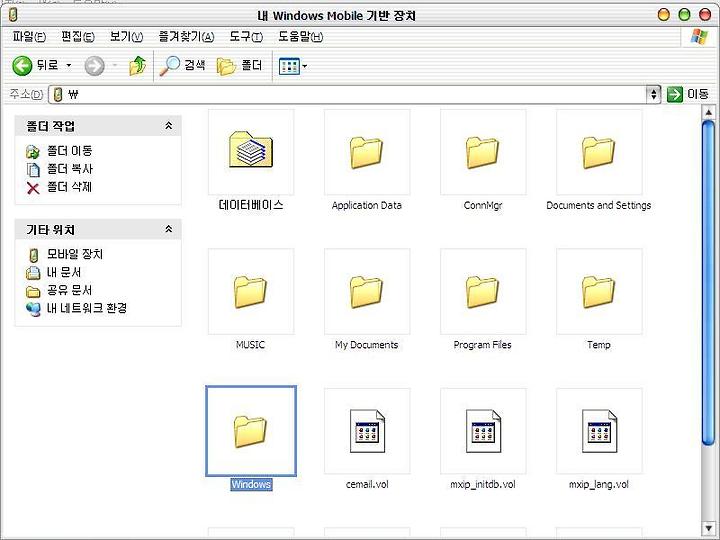This screenshot has height=540, width=720.
Task: Open the 뒤로 history dropdown arrow
Action: 69,66
